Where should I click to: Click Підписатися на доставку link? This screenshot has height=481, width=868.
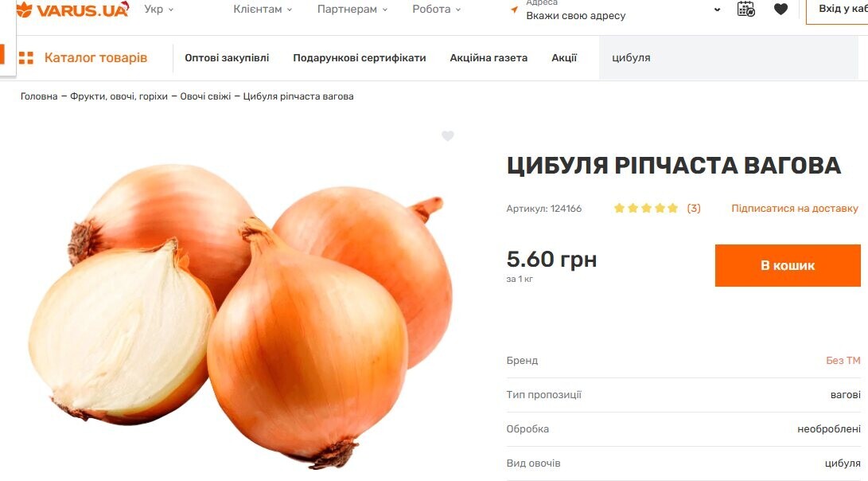[x=795, y=209]
